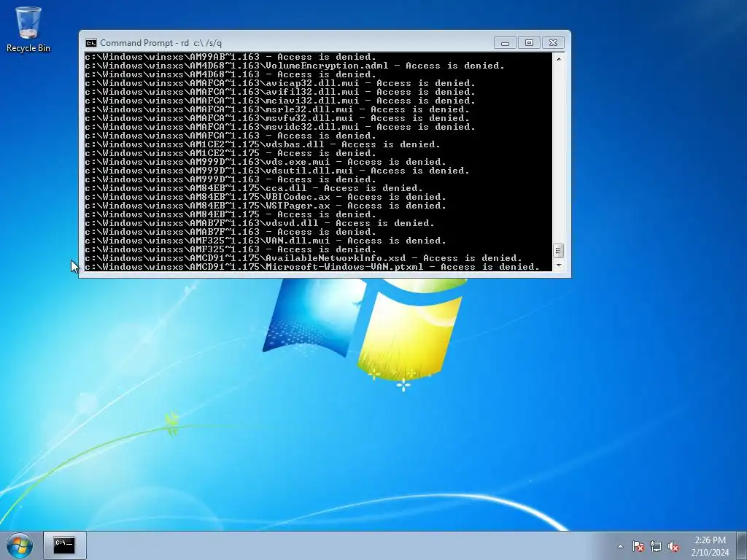Click the console vertical scrollbar thumb
747x560 pixels.
pyautogui.click(x=558, y=251)
